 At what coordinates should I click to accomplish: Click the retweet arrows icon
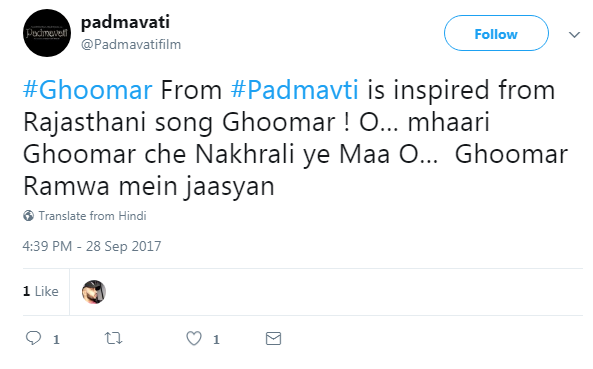(113, 338)
